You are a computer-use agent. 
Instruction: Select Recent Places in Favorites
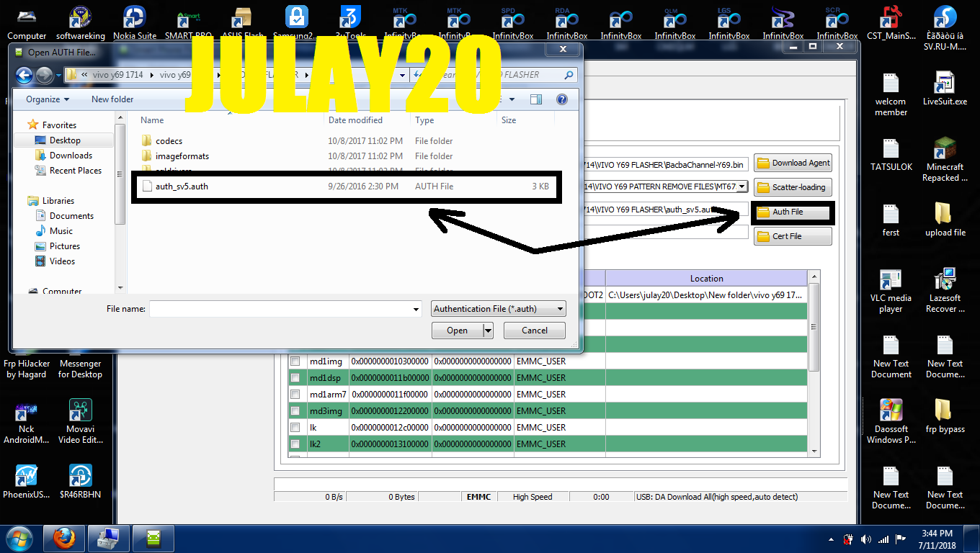pos(76,171)
